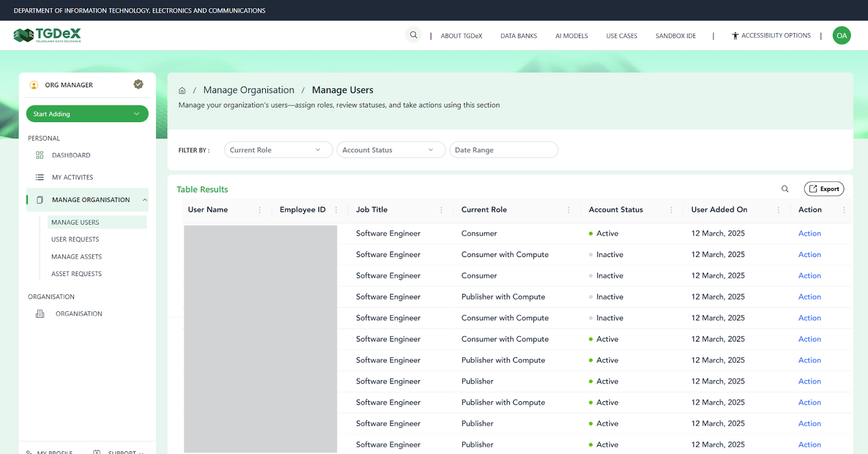Image resolution: width=868 pixels, height=454 pixels.
Task: Open column options for User Name
Action: pos(260,210)
